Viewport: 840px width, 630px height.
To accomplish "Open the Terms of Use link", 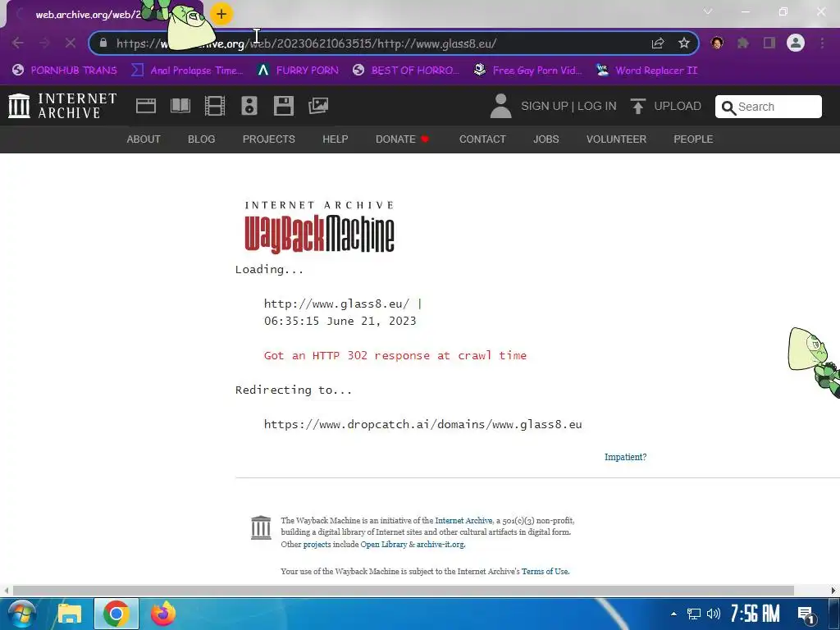I will pos(545,572).
